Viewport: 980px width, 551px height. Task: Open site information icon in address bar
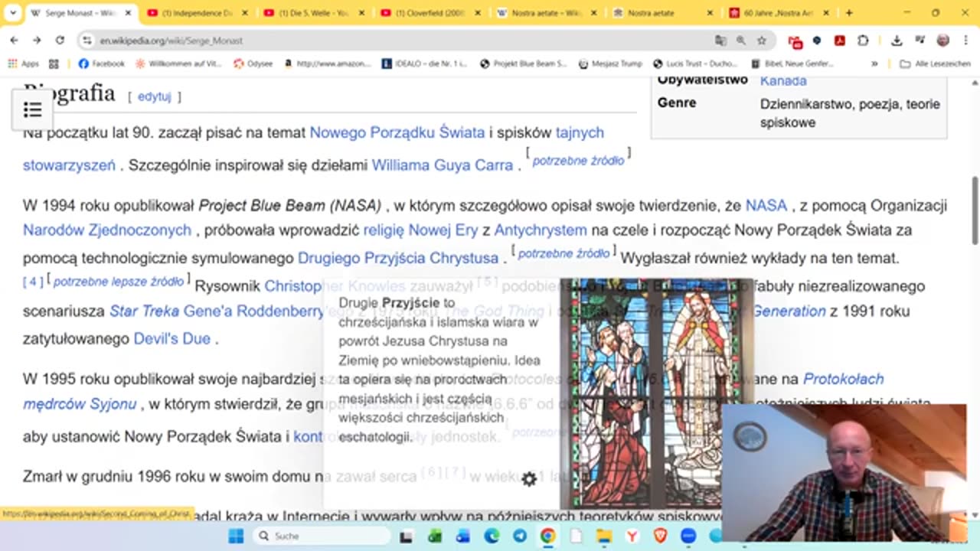point(88,41)
